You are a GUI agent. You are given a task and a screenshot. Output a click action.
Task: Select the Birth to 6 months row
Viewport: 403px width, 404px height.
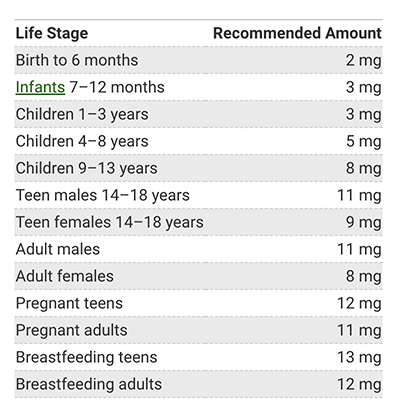(x=198, y=60)
